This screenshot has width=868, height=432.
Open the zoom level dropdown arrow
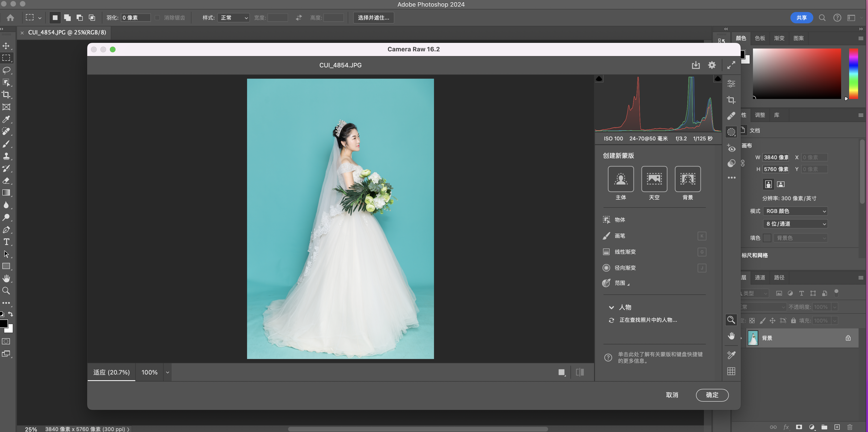click(167, 372)
